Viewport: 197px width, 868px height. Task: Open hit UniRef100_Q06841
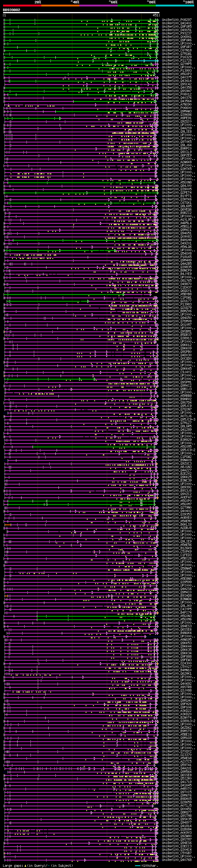(x=177, y=37)
